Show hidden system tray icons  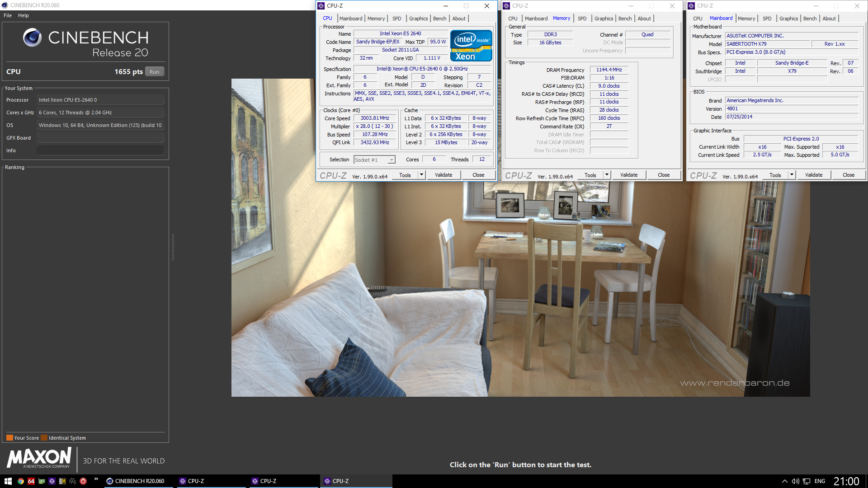(785, 481)
